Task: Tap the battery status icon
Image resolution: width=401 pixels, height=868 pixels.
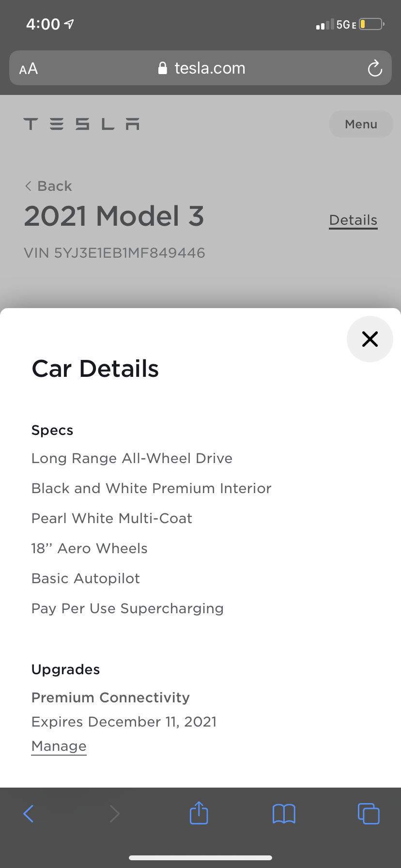Action: (x=371, y=24)
